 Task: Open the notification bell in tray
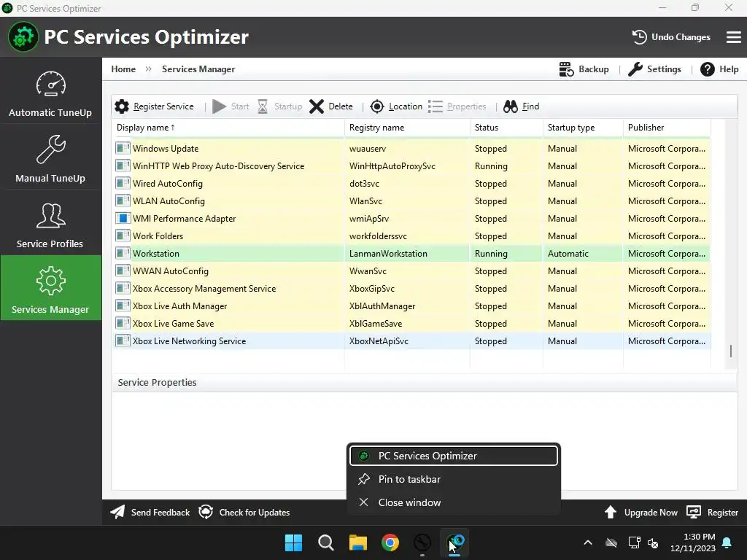(727, 542)
